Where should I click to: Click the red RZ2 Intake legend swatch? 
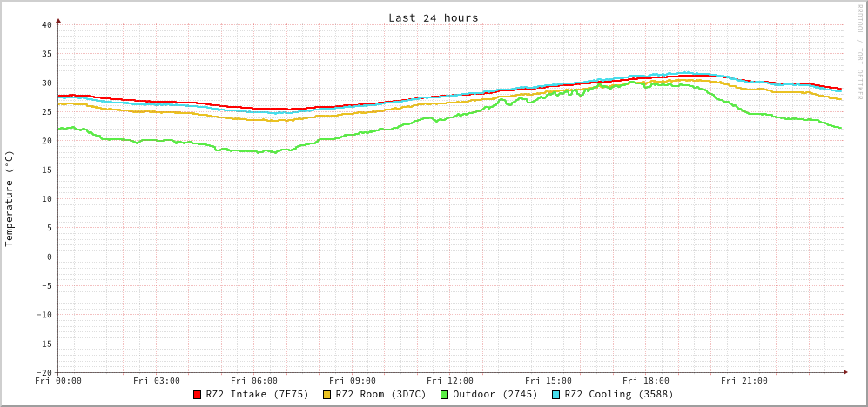pos(198,395)
